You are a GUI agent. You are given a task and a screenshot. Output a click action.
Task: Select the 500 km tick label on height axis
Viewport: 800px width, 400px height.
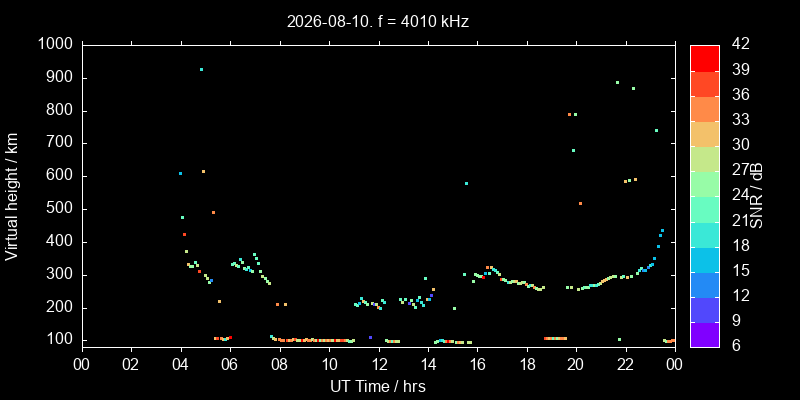coord(62,209)
